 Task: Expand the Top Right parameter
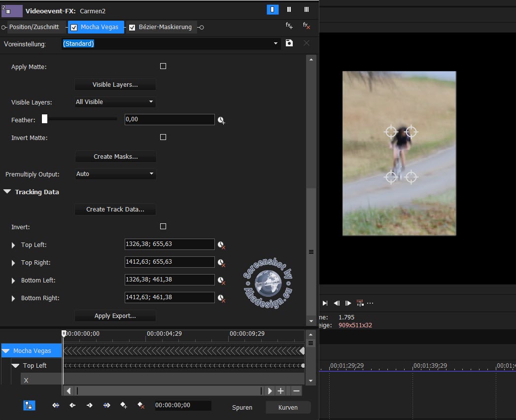(x=13, y=263)
